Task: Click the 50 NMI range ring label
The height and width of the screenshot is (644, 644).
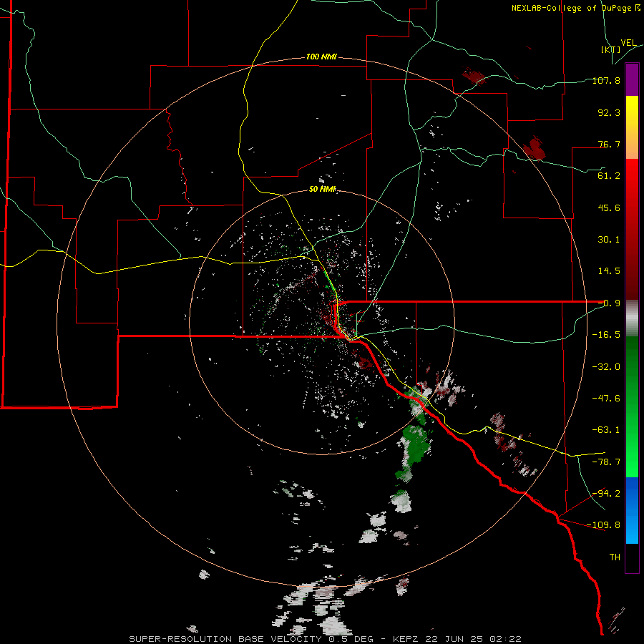Action: (323, 189)
